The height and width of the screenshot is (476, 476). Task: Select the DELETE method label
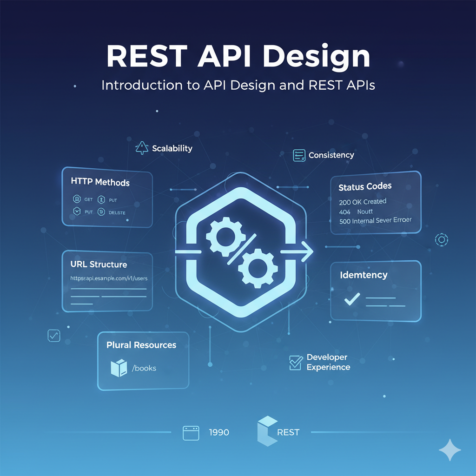[x=117, y=213]
